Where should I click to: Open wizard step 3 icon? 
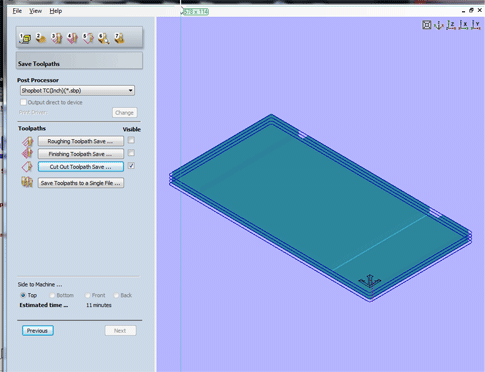tap(57, 38)
